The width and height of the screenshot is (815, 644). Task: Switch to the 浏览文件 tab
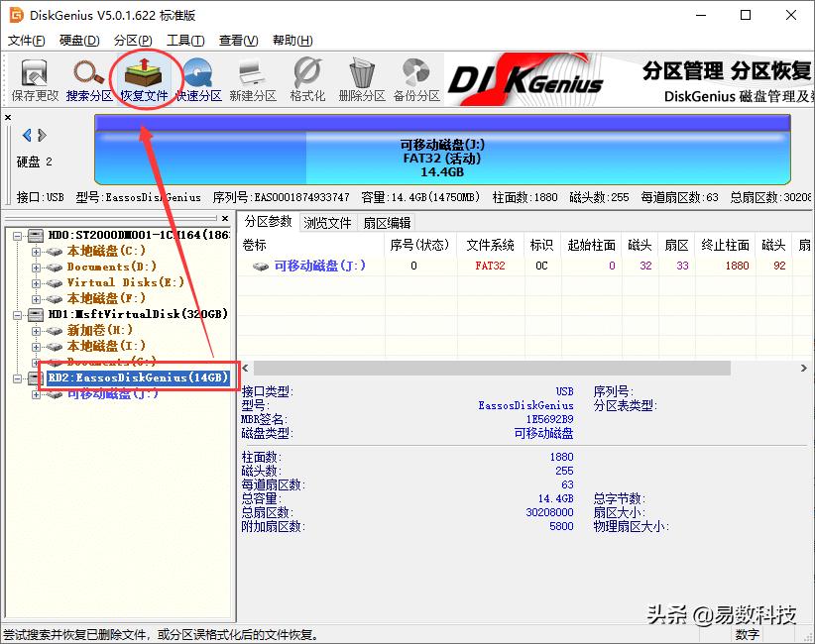[x=327, y=222]
